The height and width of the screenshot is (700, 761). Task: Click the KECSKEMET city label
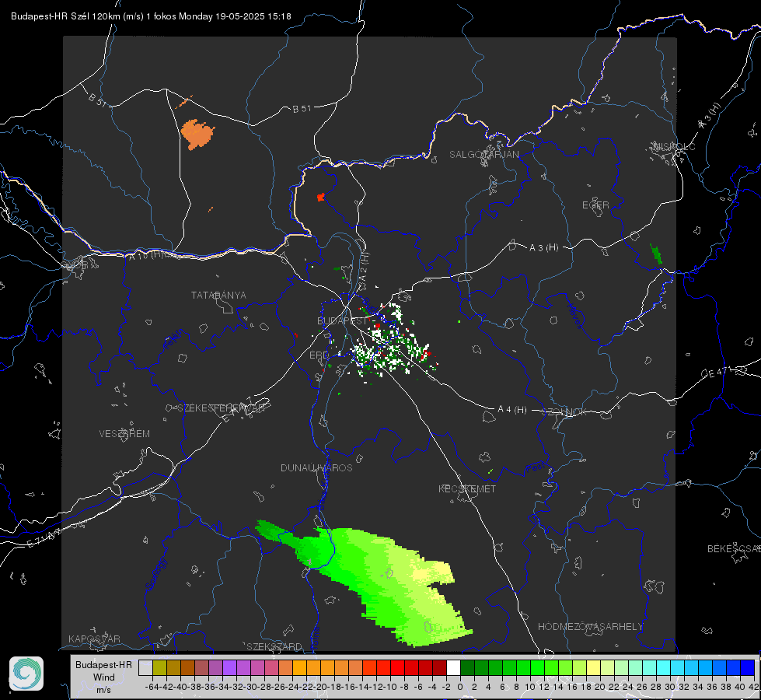coord(467,489)
